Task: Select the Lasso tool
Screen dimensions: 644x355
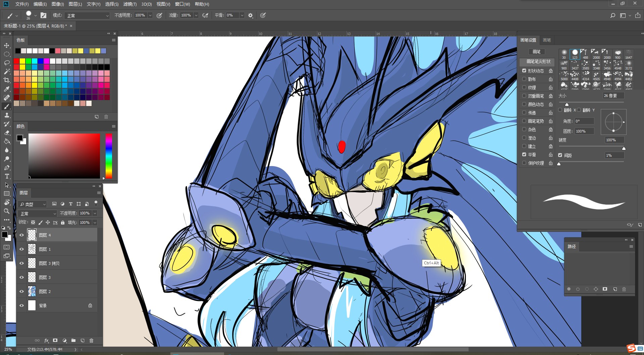Action: (x=7, y=63)
